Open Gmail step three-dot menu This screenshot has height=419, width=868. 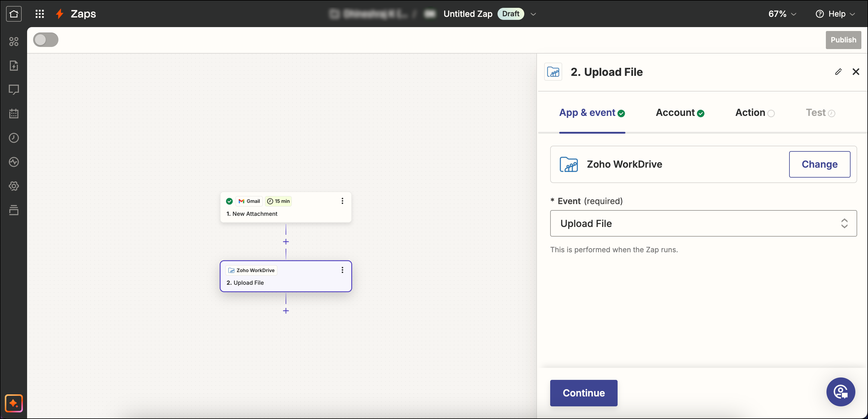342,201
